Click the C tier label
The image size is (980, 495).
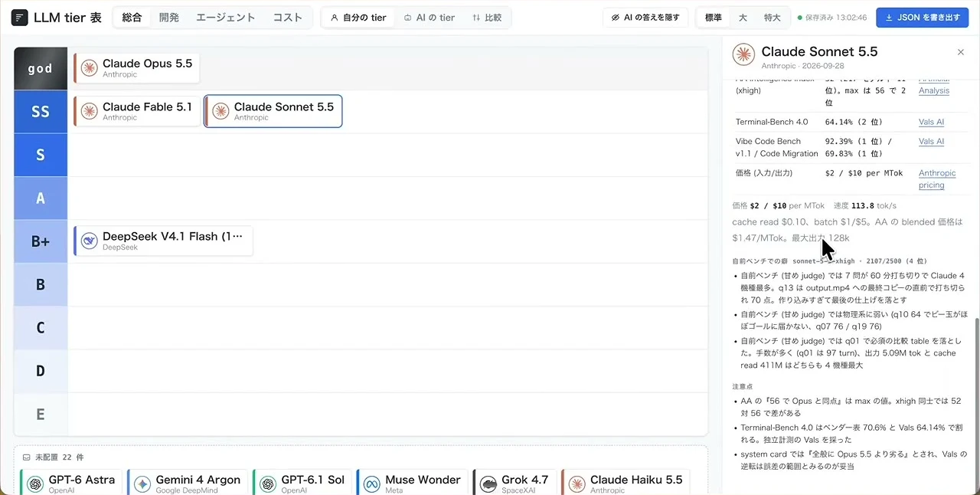click(41, 328)
